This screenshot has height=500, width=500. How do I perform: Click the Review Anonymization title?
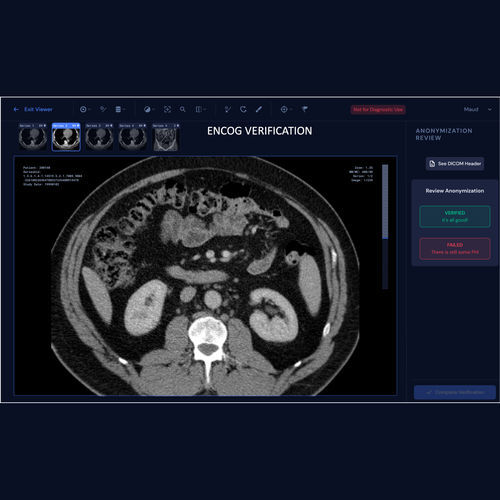(455, 191)
